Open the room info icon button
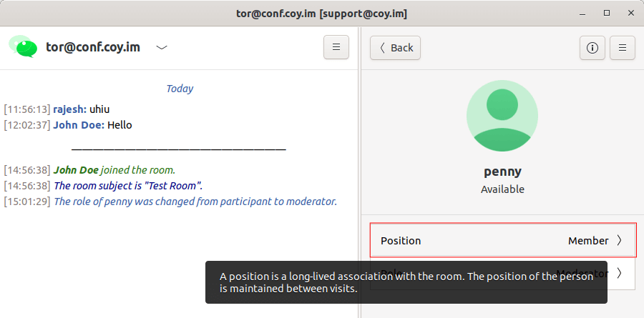This screenshot has width=644, height=318. (x=592, y=48)
